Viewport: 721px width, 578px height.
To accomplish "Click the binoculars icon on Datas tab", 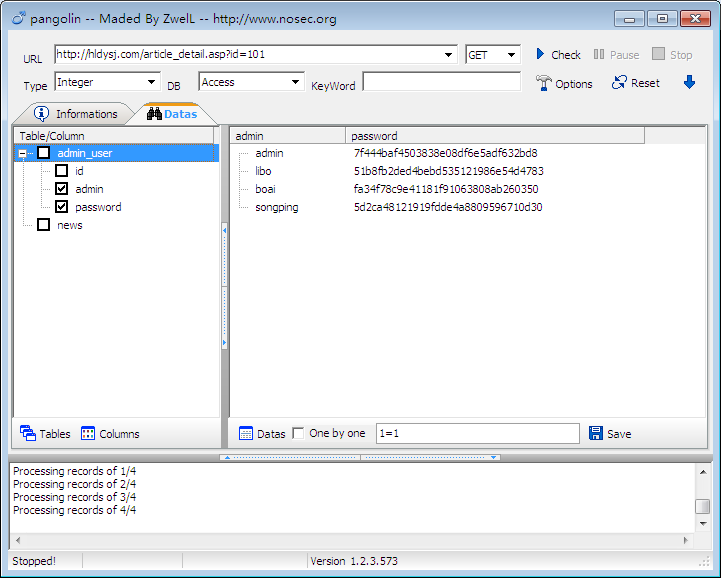I will (154, 114).
